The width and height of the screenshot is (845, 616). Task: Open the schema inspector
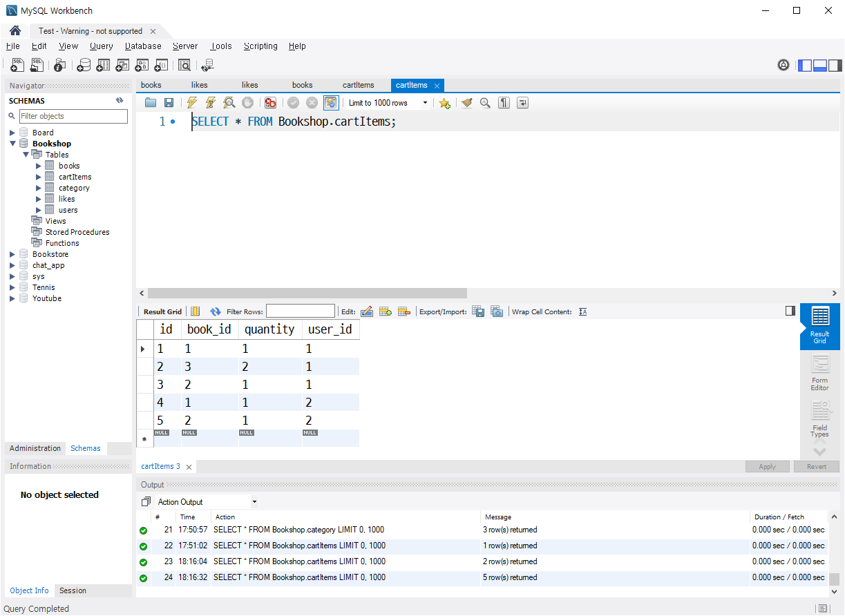tap(60, 65)
